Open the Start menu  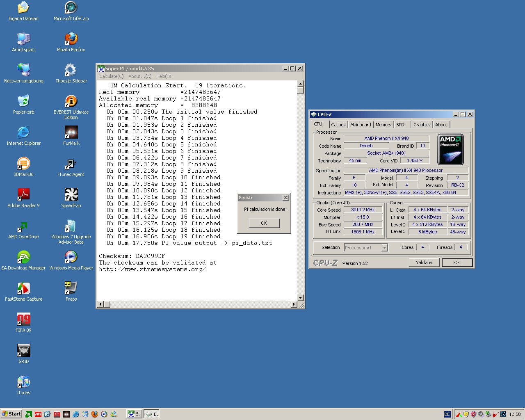pos(11,414)
